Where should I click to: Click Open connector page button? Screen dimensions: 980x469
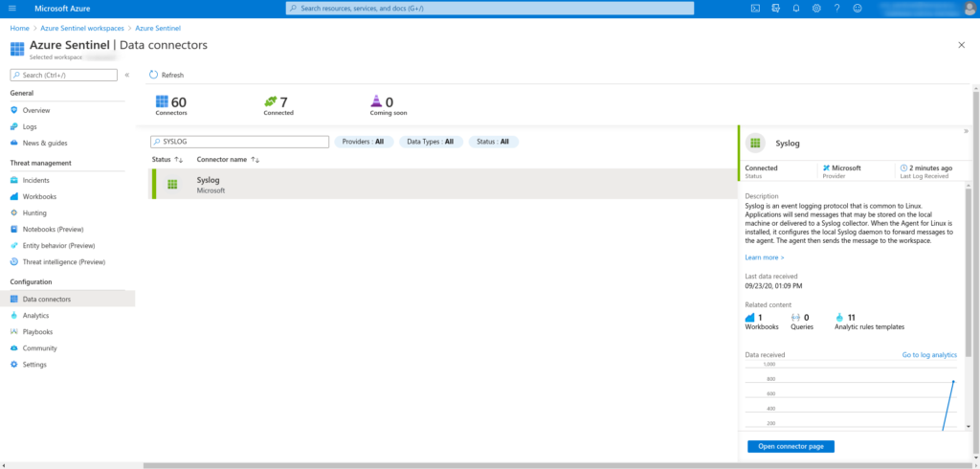(791, 446)
